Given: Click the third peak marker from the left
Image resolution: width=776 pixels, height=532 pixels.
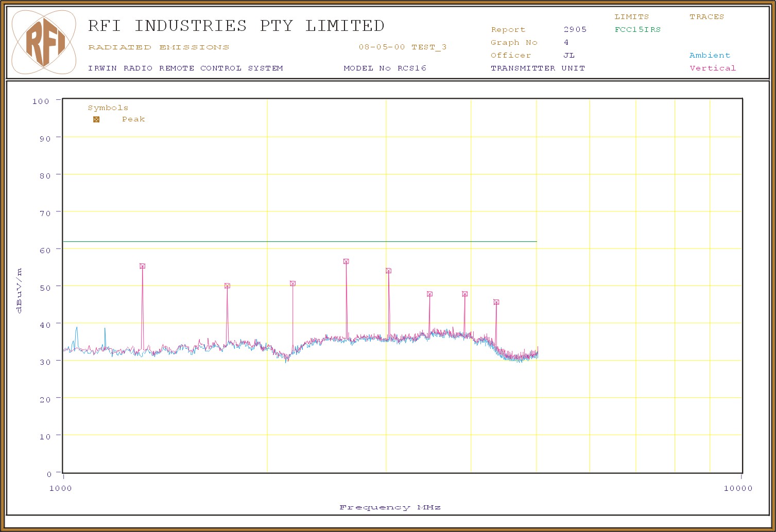Looking at the screenshot, I should pyautogui.click(x=292, y=283).
